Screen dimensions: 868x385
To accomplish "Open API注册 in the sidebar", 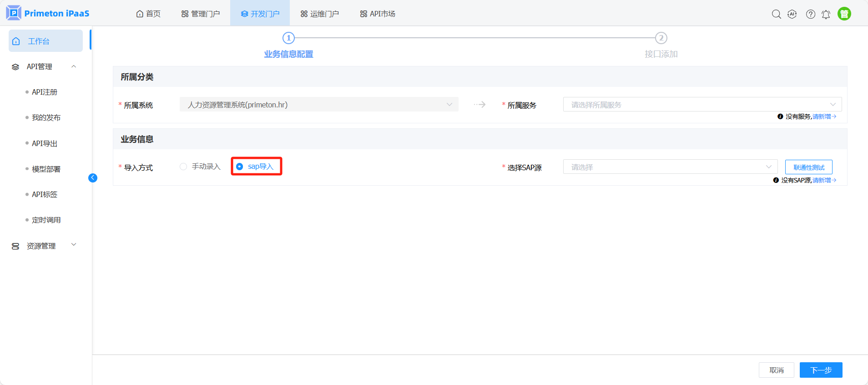I will [x=45, y=92].
